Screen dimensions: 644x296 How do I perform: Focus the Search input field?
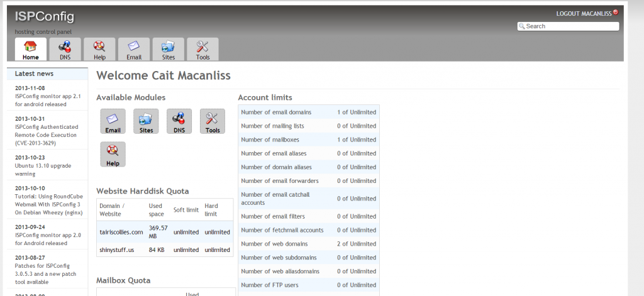point(568,26)
